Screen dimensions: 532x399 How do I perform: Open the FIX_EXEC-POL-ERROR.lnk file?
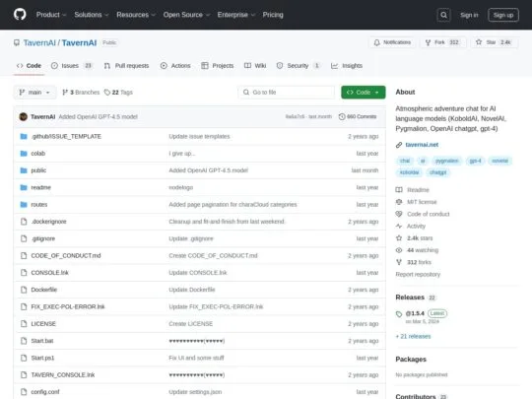pos(68,306)
